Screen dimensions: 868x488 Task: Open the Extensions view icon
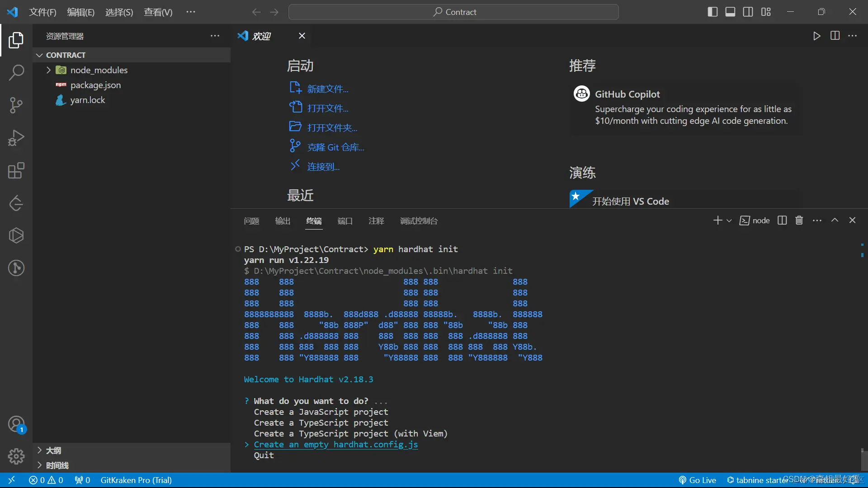coord(16,171)
